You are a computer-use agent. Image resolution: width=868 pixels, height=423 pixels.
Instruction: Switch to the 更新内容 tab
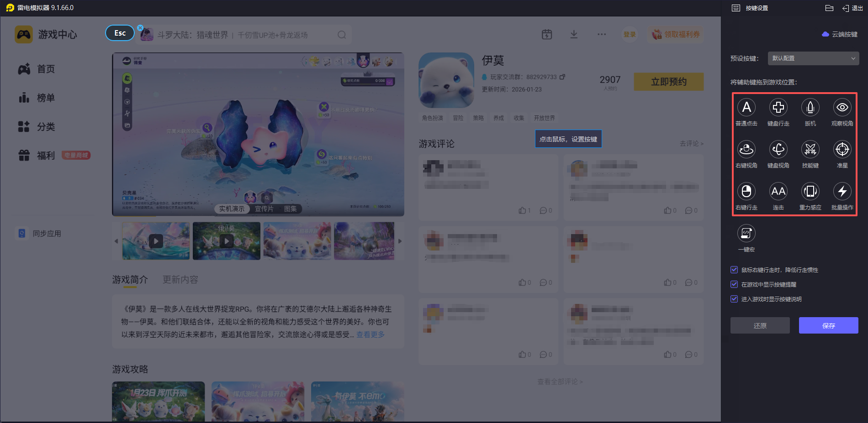[180, 280]
